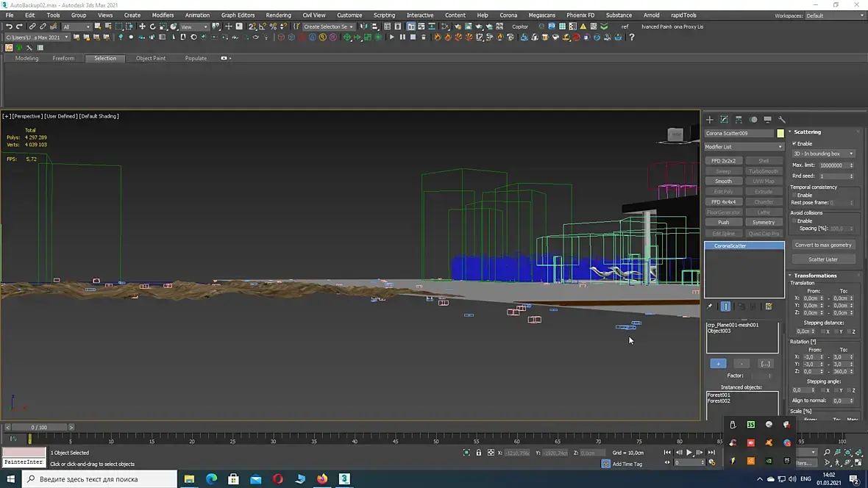868x488 pixels.
Task: Enable the Avoid collisions checkbox
Action: [x=794, y=220]
